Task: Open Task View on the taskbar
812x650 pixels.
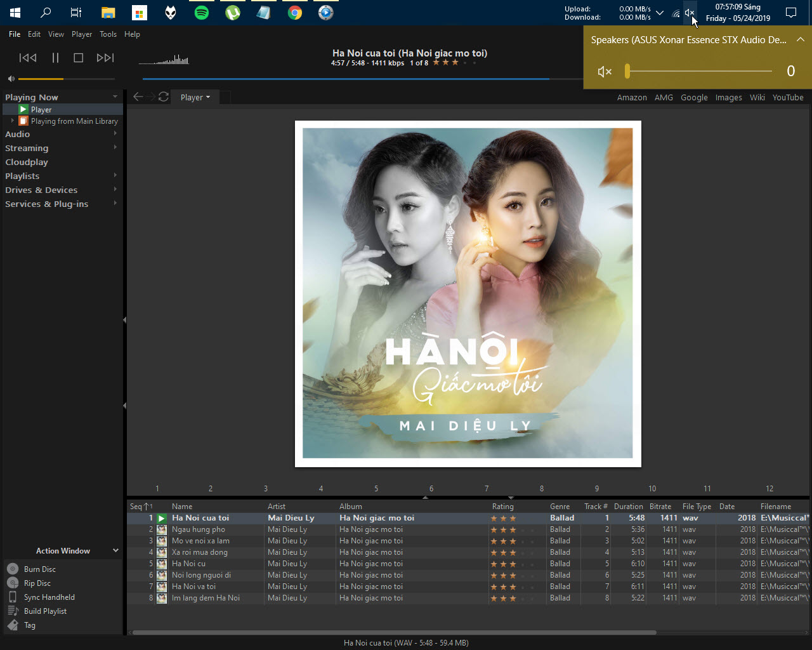Action: tap(76, 12)
